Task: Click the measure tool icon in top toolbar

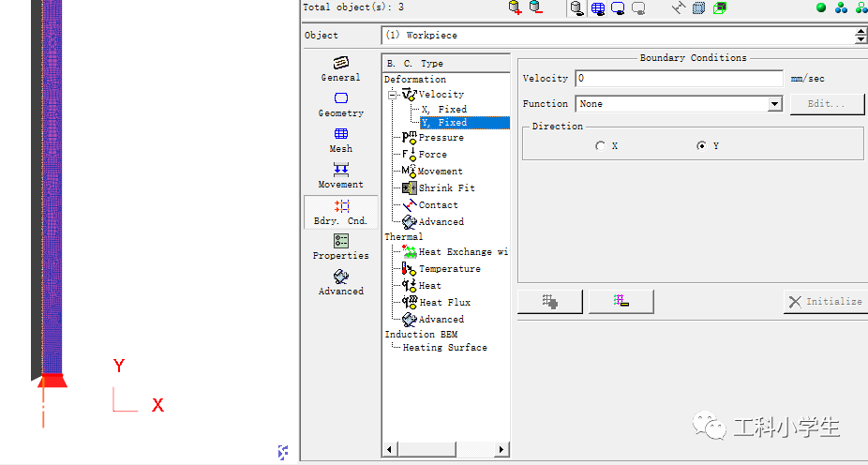Action: (679, 7)
